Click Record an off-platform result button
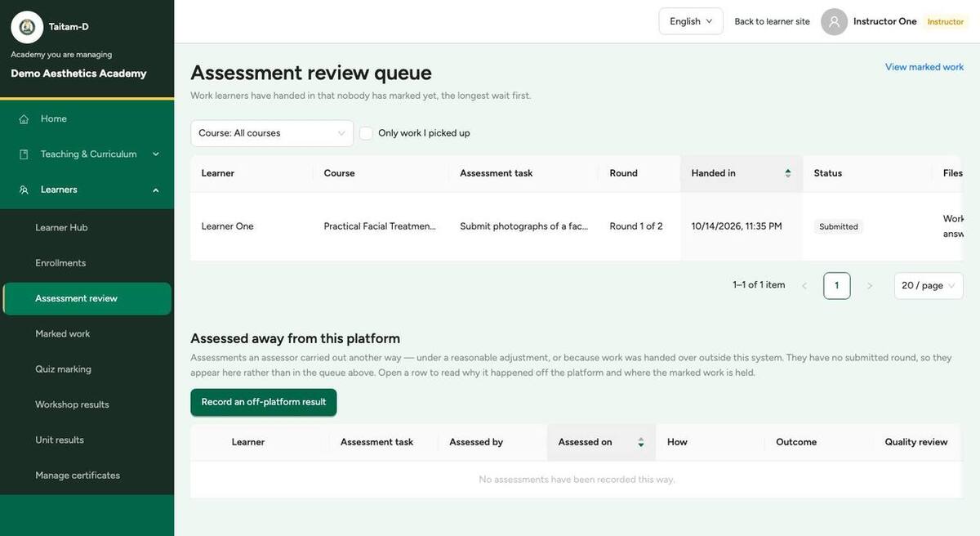This screenshot has width=980, height=536. coord(264,402)
